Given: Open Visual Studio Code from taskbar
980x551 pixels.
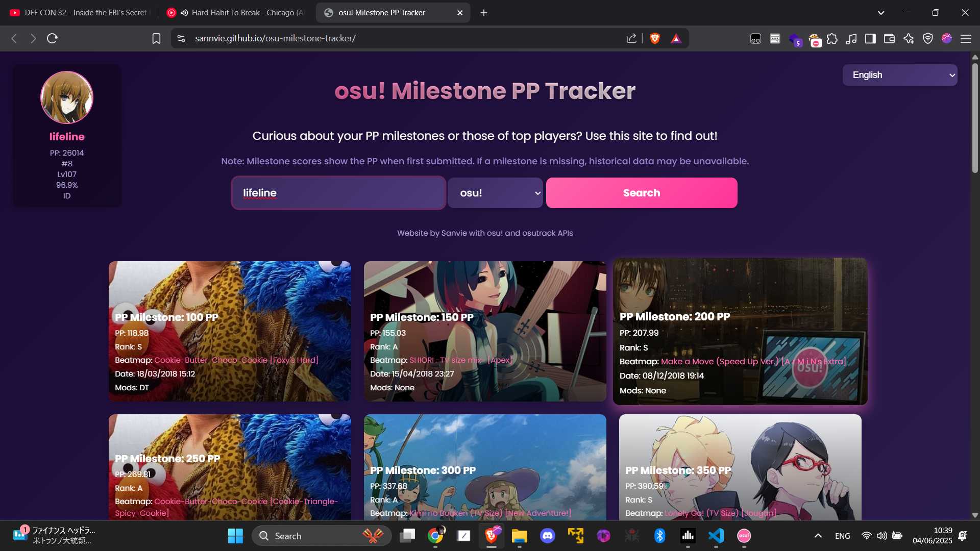Looking at the screenshot, I should 716,536.
